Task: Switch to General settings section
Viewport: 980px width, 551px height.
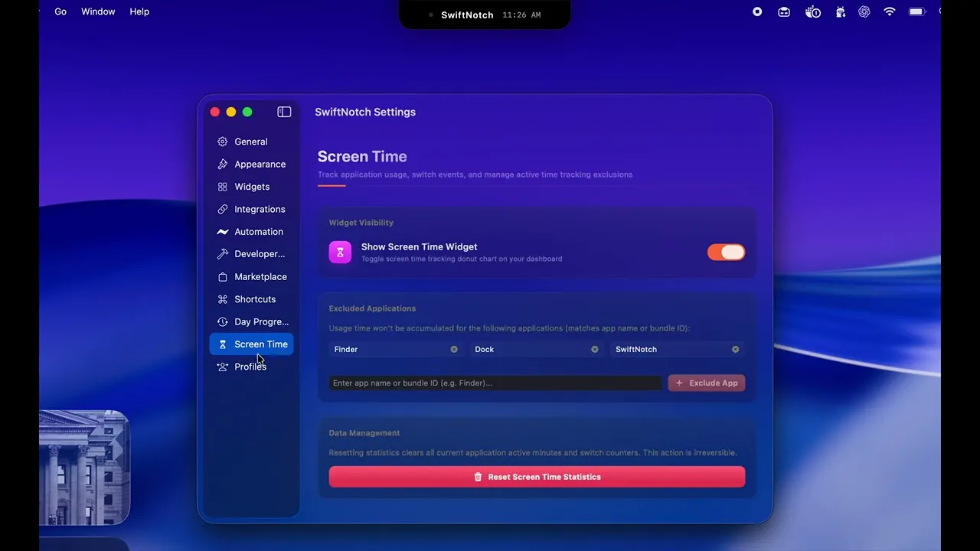Action: pyautogui.click(x=251, y=142)
